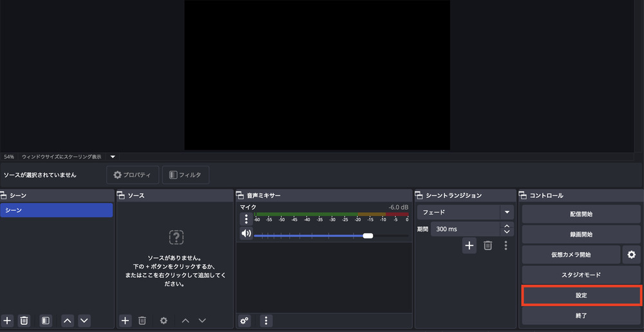Open advanced audio properties gears icon
Viewport: 644px width, 332px height.
pos(244,320)
